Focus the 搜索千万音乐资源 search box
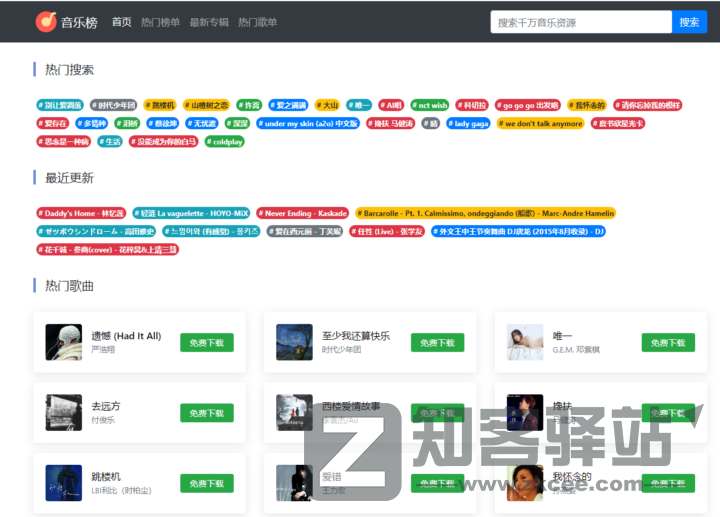This screenshot has width=720, height=517. [x=580, y=22]
